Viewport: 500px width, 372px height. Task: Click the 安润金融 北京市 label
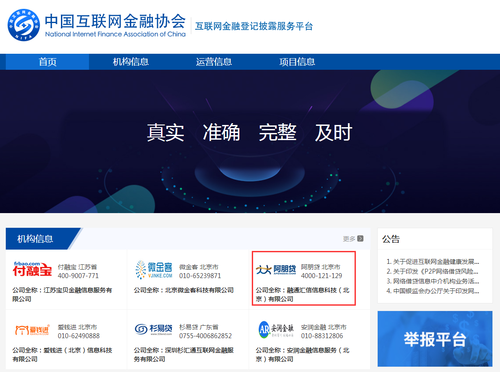(x=324, y=327)
